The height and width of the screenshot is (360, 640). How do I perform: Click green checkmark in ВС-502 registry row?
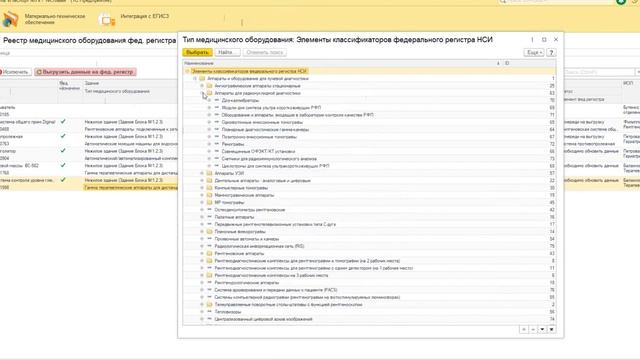(x=63, y=165)
